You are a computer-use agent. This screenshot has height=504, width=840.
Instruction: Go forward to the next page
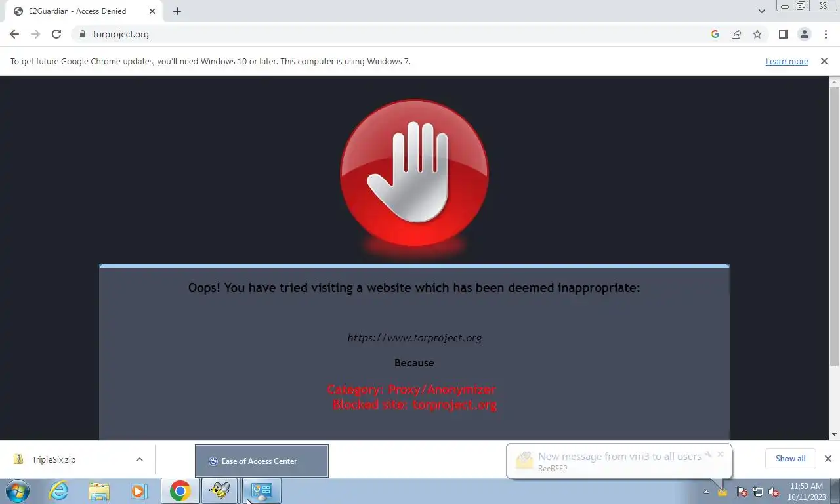click(x=35, y=34)
